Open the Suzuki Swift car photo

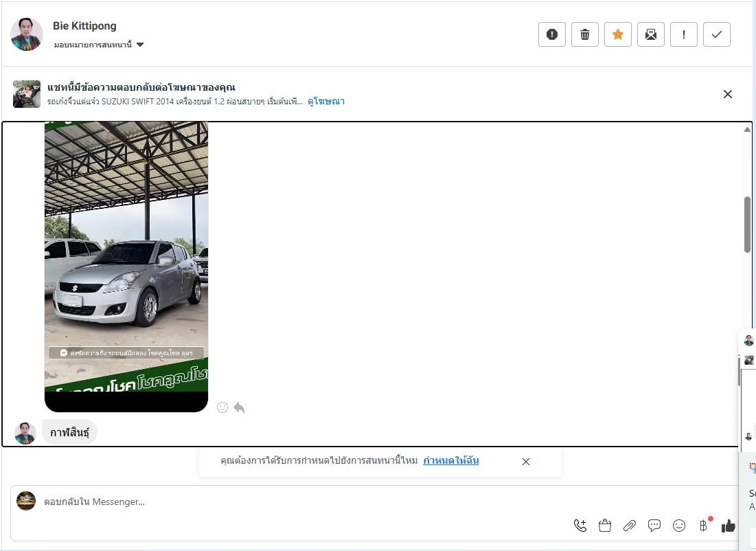(x=126, y=267)
